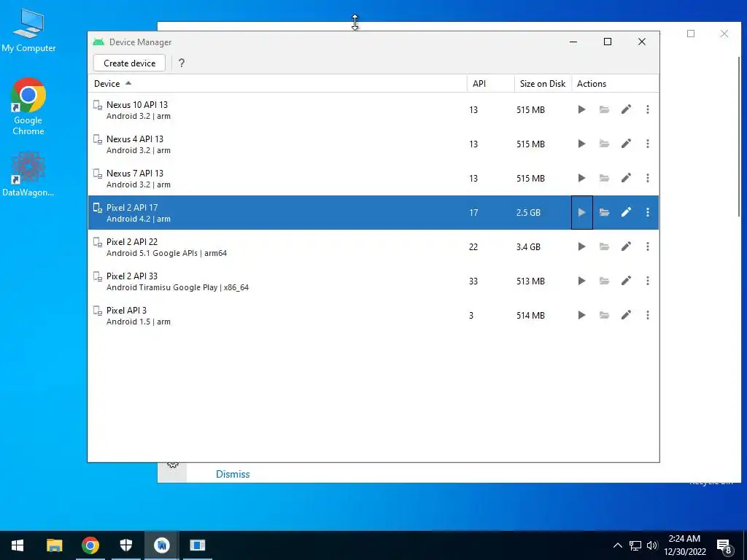Launch the Pixel 2 API 22 emulator
This screenshot has height=560, width=747.
point(581,246)
